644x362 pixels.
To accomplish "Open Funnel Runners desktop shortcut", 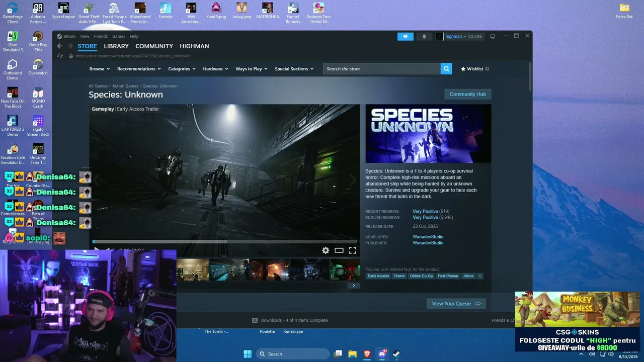I will pyautogui.click(x=293, y=13).
